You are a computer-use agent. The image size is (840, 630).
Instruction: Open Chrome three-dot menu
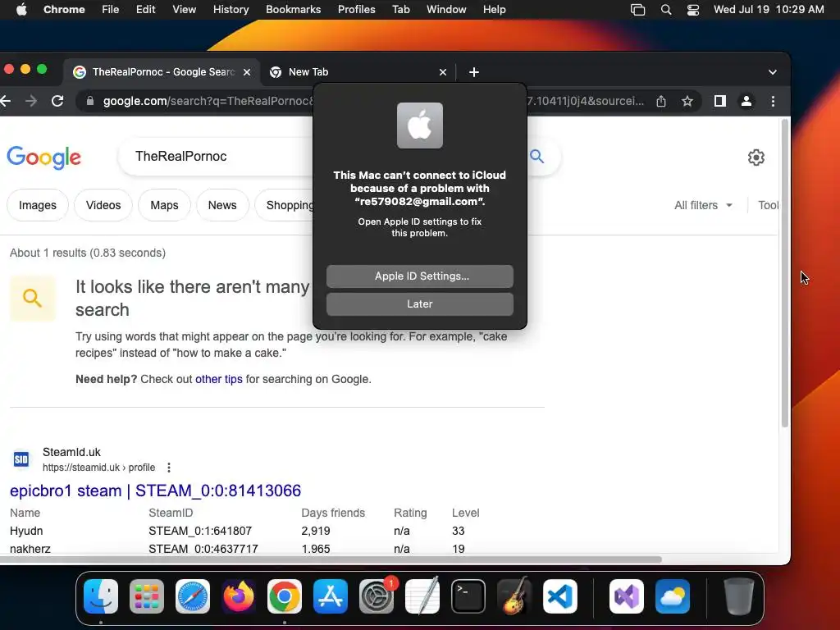point(773,101)
